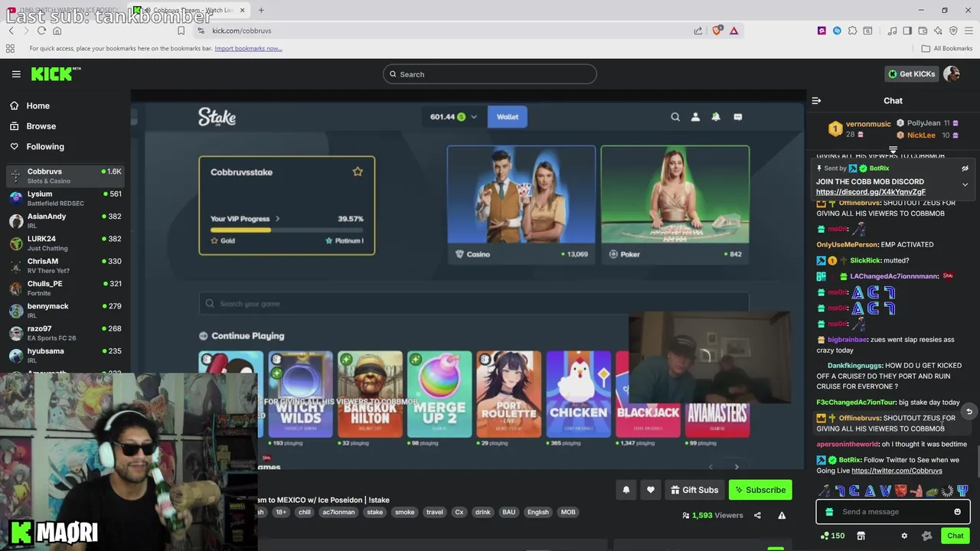Open Your VIP Progress arrow
980x551 pixels.
(277, 219)
